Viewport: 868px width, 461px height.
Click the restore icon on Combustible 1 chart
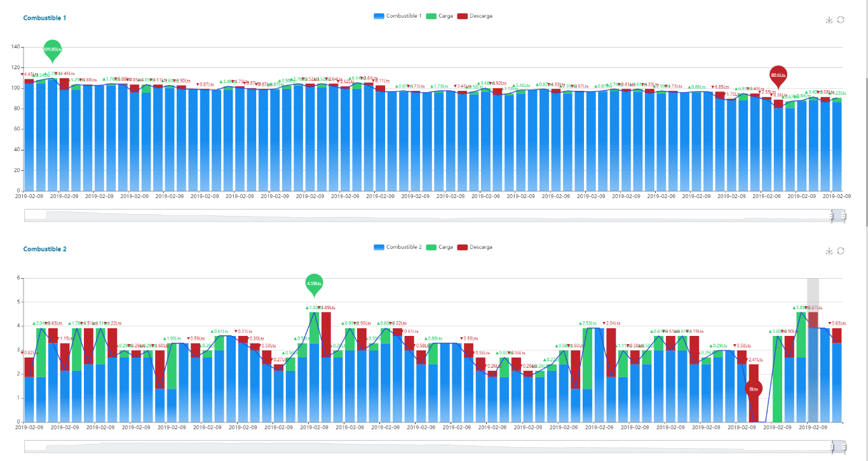841,20
